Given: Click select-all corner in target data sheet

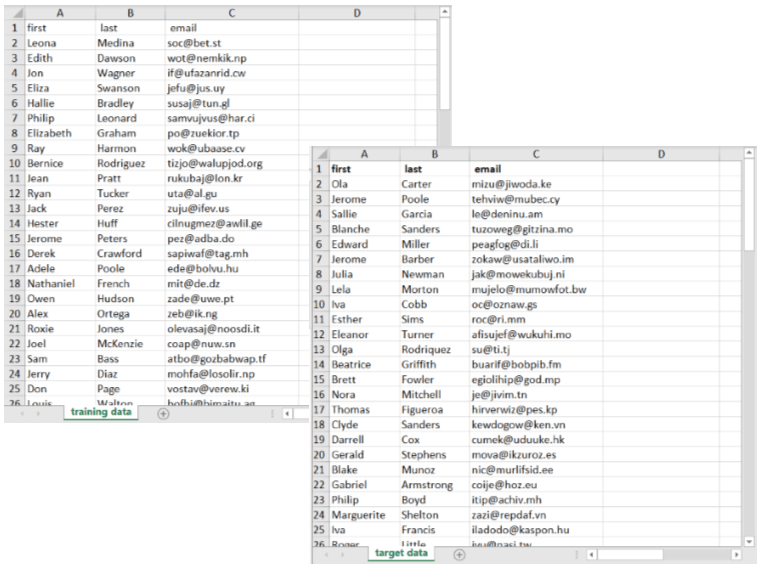Looking at the screenshot, I should pos(320,154).
